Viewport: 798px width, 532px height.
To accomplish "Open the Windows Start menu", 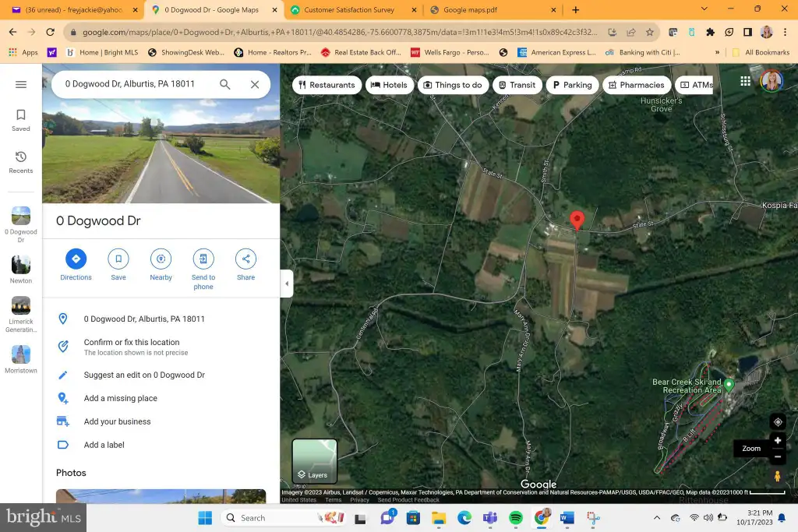I will (205, 518).
